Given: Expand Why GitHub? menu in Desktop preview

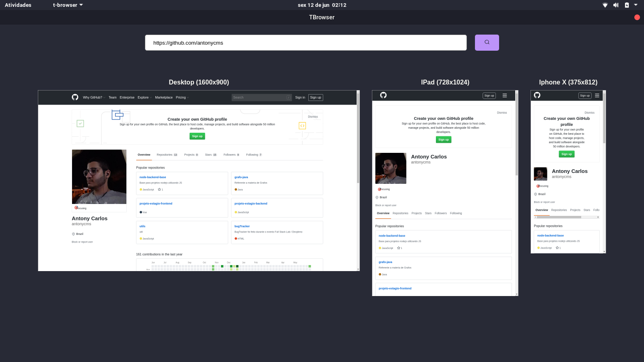Looking at the screenshot, I should coord(94,97).
